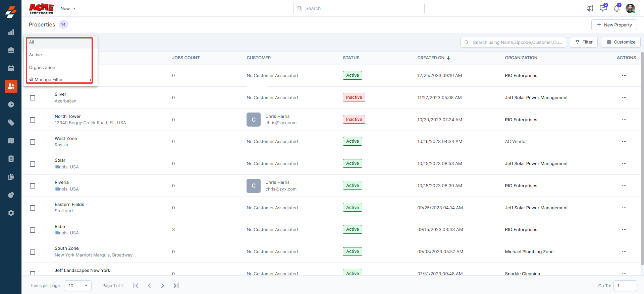Go to the last page of results

point(176,286)
